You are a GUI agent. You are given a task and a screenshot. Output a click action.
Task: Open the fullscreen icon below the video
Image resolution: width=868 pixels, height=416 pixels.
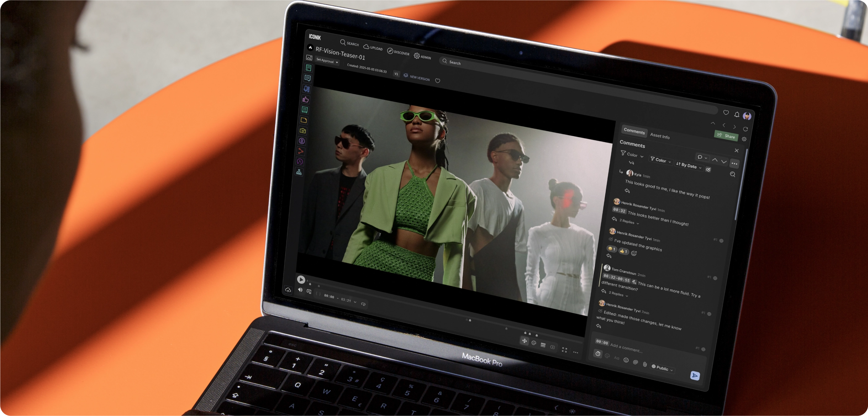pos(564,350)
